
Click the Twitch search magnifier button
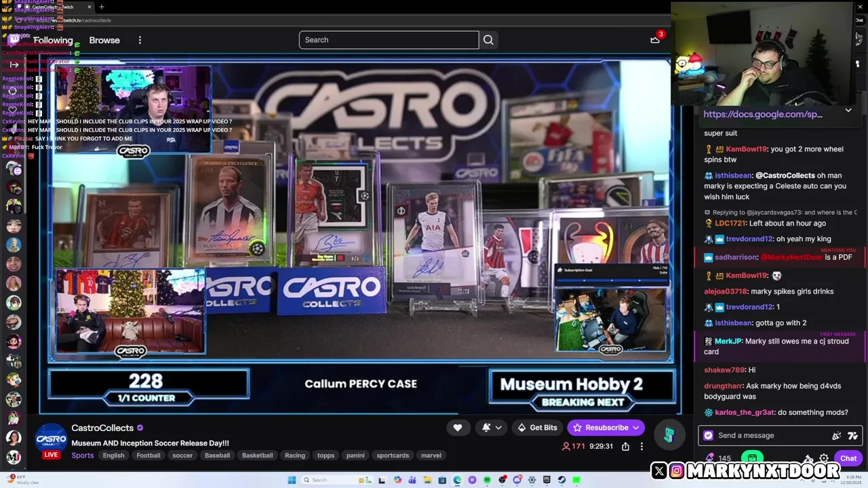click(x=488, y=40)
